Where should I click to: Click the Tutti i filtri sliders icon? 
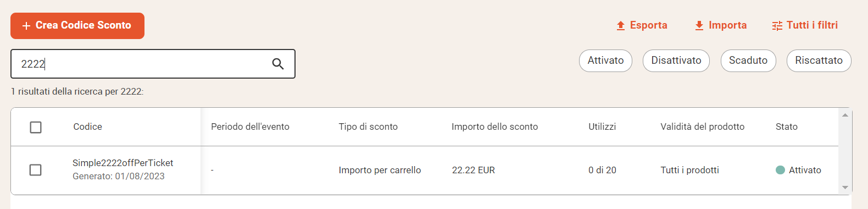click(x=777, y=25)
